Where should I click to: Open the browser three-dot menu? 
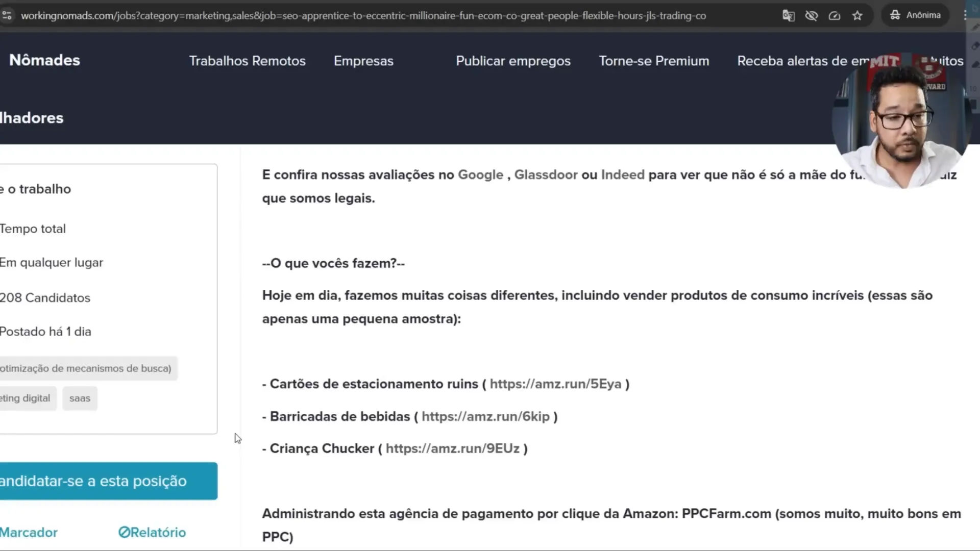[x=965, y=15]
